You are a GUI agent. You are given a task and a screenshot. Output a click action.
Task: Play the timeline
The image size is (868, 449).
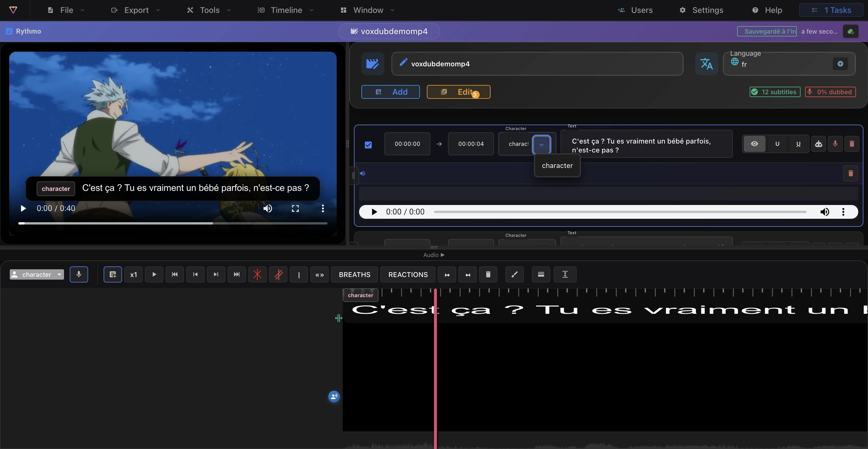[x=154, y=274]
